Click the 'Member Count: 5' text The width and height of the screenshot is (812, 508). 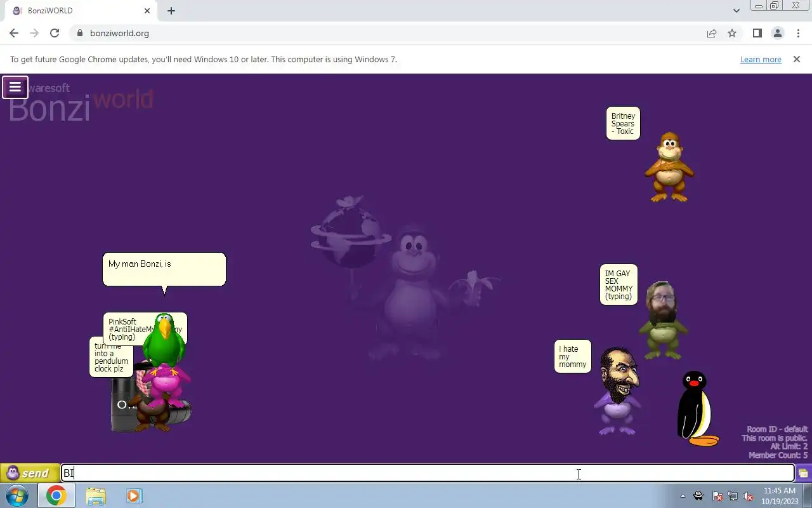click(778, 455)
